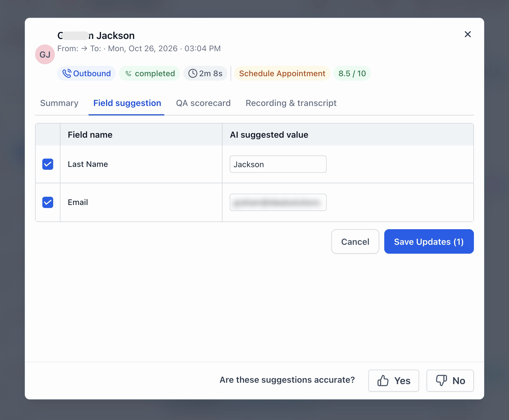Click the completed call status icon
This screenshot has width=509, height=420.
tap(128, 73)
